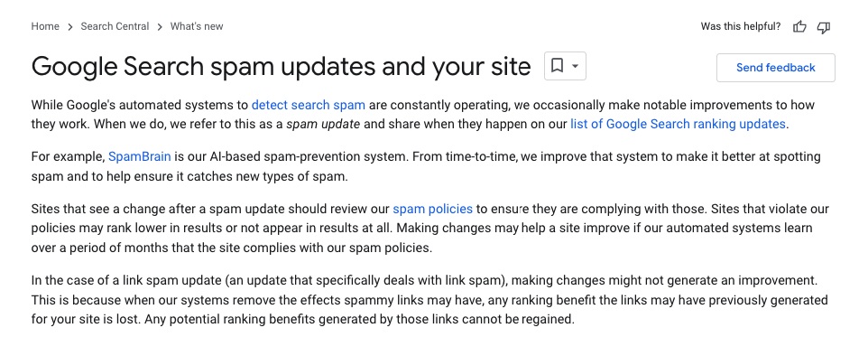This screenshot has height=356, width=868.
Task: Click the 'Google Search spam updates and your site' heading
Action: click(282, 67)
